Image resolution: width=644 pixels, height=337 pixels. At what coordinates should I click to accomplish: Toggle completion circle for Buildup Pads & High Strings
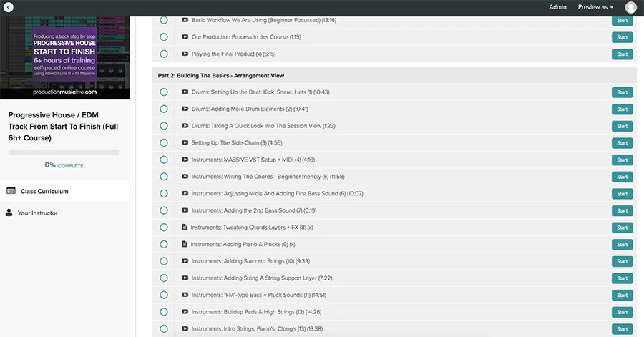[x=164, y=312]
